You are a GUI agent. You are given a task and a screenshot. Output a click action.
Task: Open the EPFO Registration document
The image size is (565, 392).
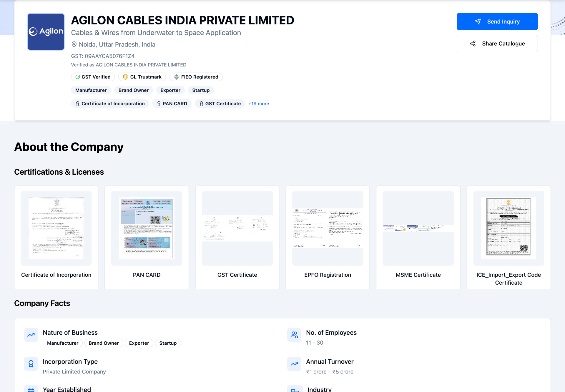(x=328, y=228)
